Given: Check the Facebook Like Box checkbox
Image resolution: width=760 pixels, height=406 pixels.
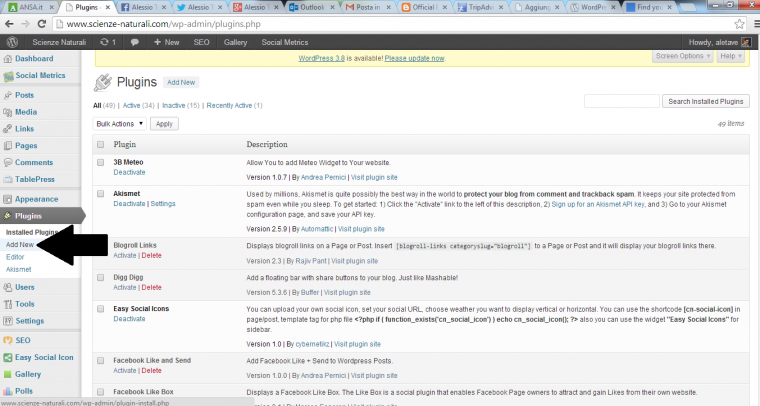Looking at the screenshot, I should pyautogui.click(x=100, y=391).
